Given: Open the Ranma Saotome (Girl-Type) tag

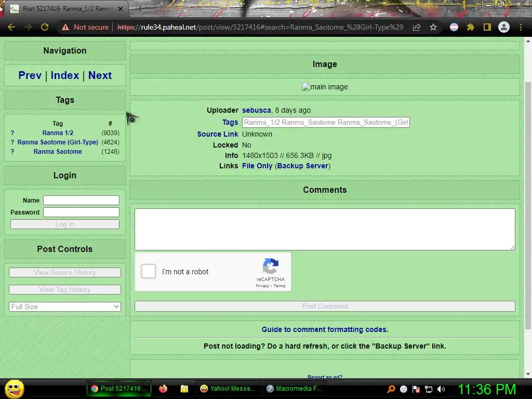Looking at the screenshot, I should point(58,142).
